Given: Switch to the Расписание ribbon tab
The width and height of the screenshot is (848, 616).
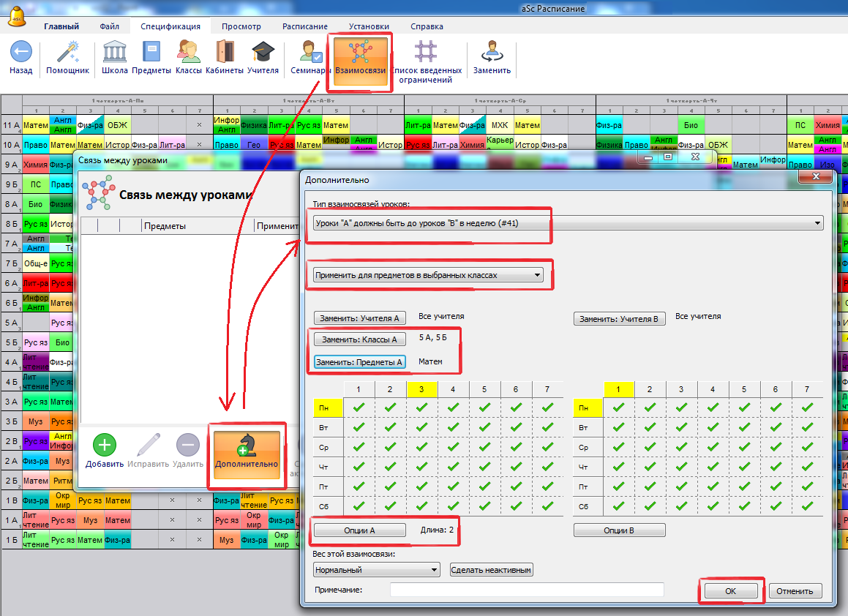Looking at the screenshot, I should 304,26.
